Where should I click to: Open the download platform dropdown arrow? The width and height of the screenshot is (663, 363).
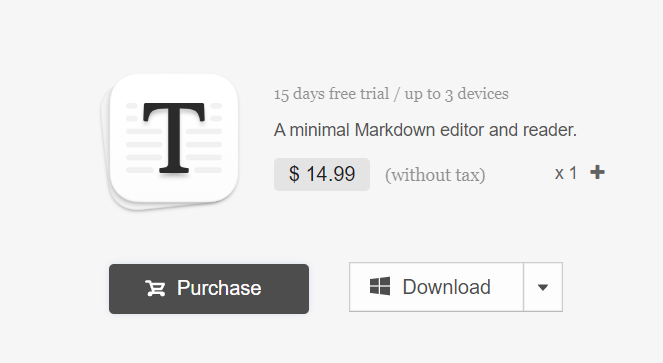[543, 287]
